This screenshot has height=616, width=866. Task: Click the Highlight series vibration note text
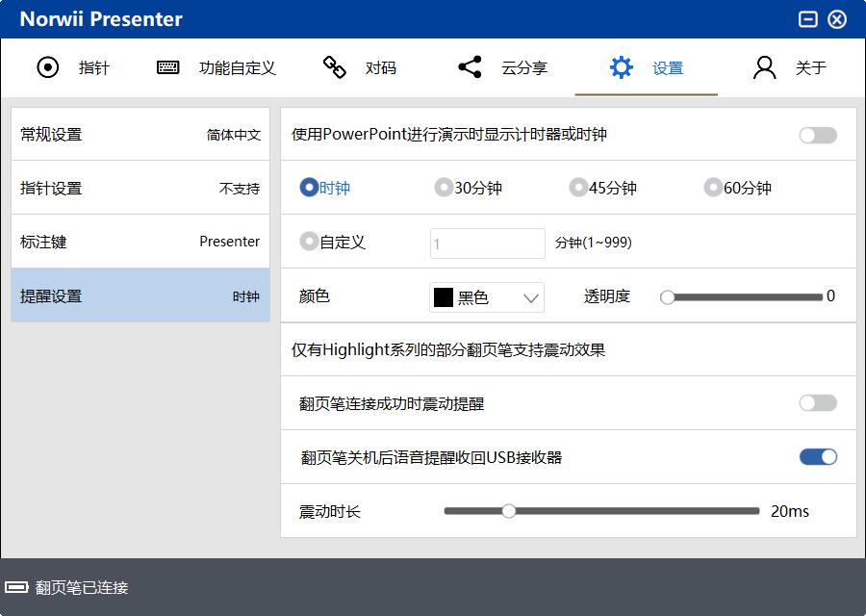tap(447, 349)
